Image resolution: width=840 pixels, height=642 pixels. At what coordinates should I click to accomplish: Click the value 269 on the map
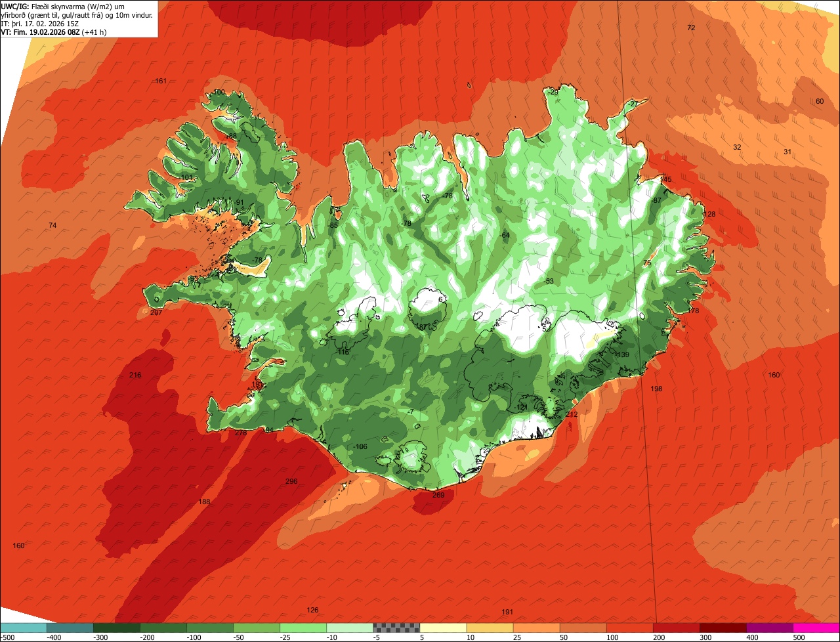(x=438, y=495)
